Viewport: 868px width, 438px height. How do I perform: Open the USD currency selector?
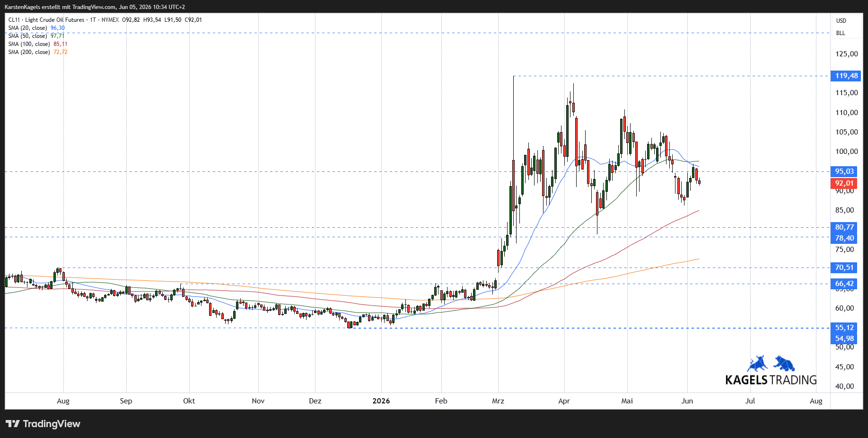tap(841, 21)
